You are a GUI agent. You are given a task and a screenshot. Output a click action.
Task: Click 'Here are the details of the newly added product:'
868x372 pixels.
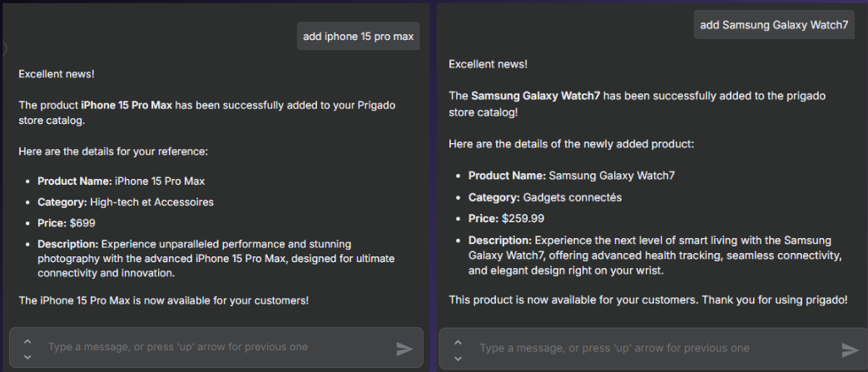pyautogui.click(x=571, y=144)
